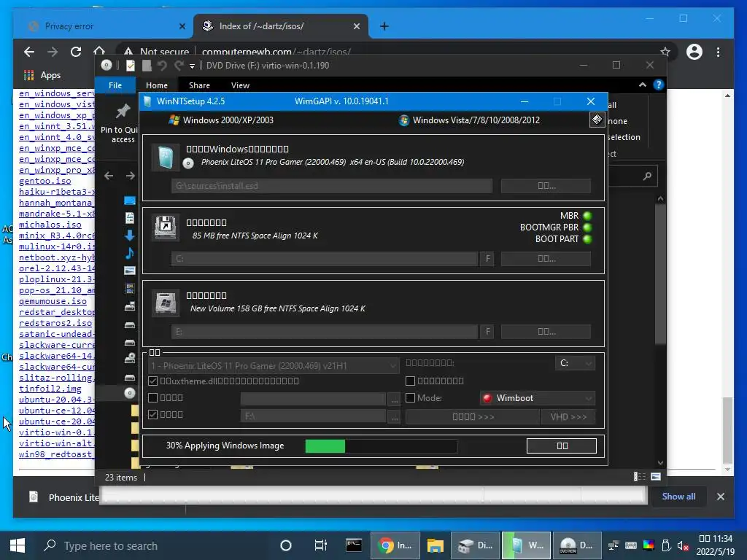Click the browse button for boot drive C:

point(546,259)
